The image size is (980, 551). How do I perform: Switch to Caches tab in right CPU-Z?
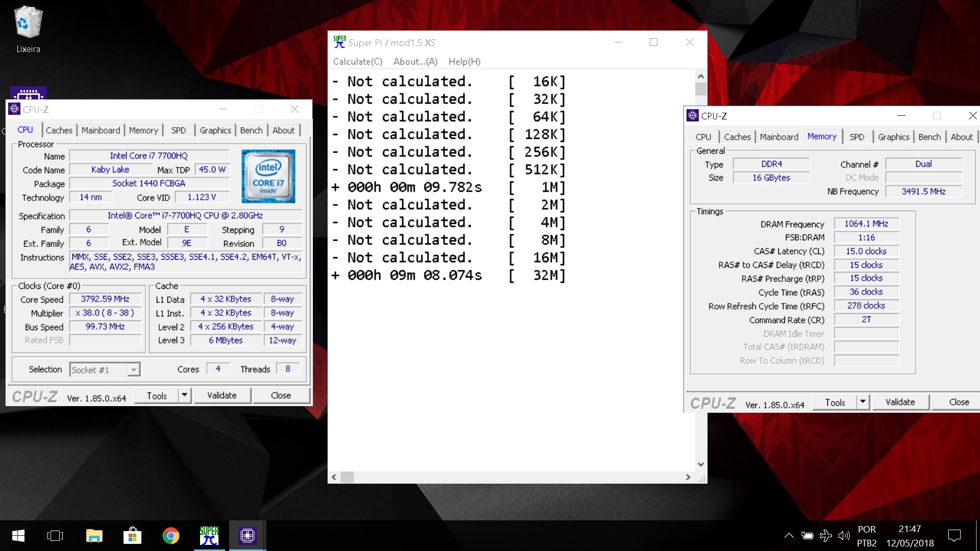pos(738,137)
